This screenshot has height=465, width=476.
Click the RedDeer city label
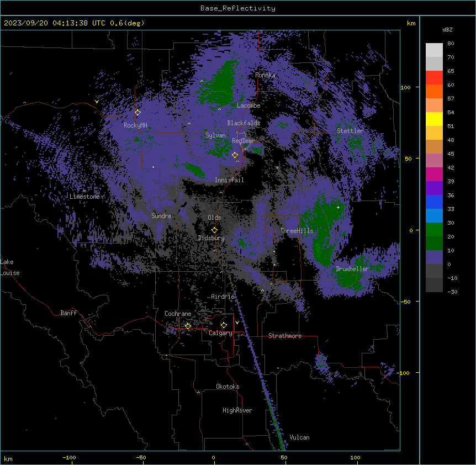pos(243,141)
